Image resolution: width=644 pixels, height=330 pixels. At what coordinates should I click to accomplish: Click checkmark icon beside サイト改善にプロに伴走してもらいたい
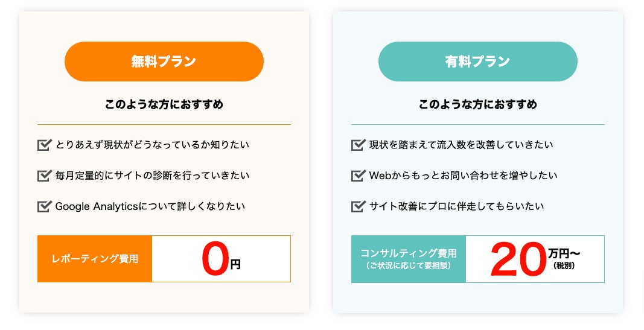tap(358, 206)
